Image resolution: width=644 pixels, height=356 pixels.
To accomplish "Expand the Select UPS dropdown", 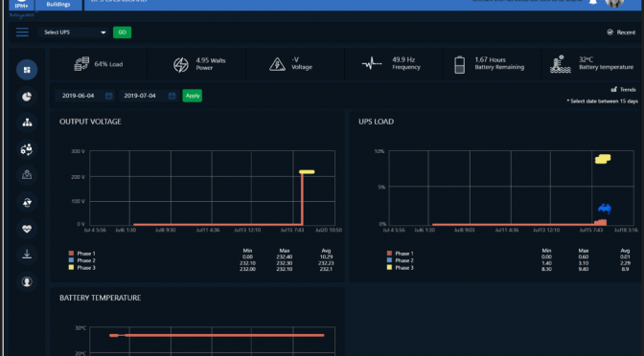I will [x=74, y=33].
